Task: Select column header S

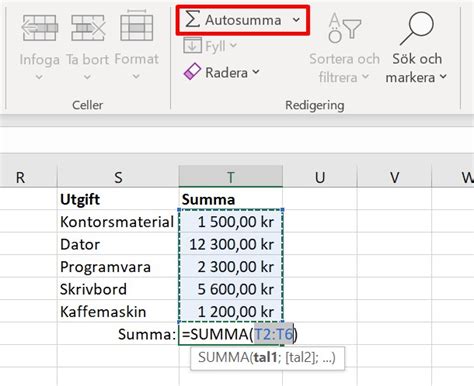Action: 118,177
